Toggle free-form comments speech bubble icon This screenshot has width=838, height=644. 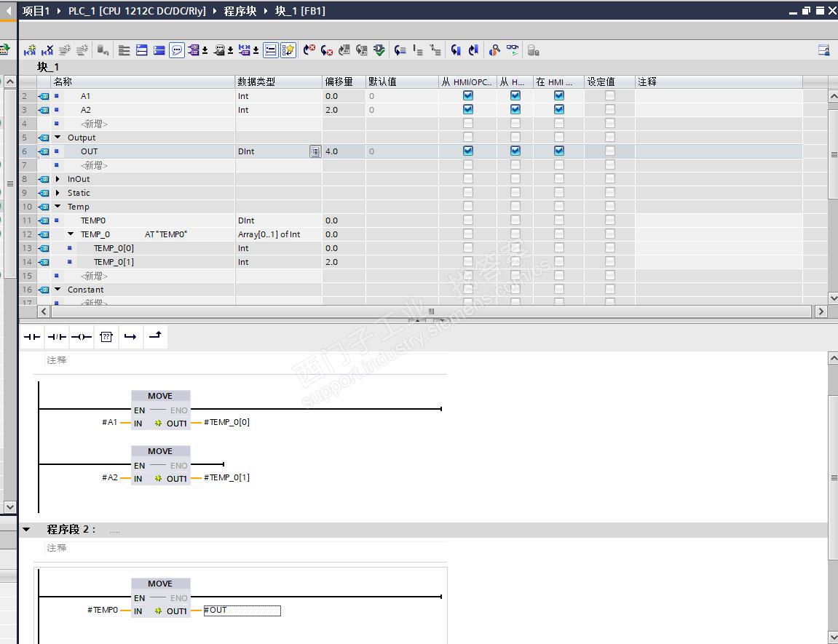(x=176, y=50)
